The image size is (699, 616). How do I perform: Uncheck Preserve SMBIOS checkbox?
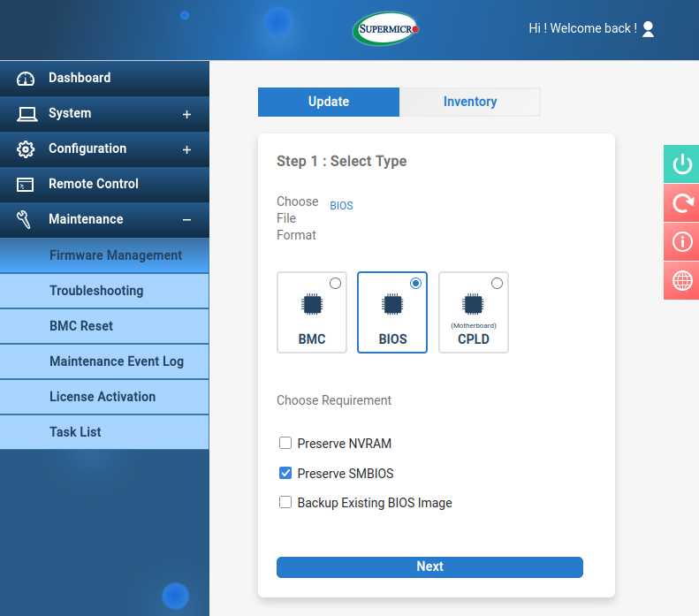coord(285,473)
